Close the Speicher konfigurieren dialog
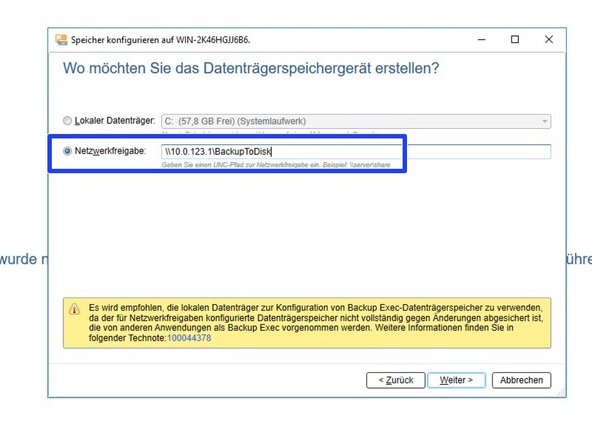 pyautogui.click(x=549, y=39)
